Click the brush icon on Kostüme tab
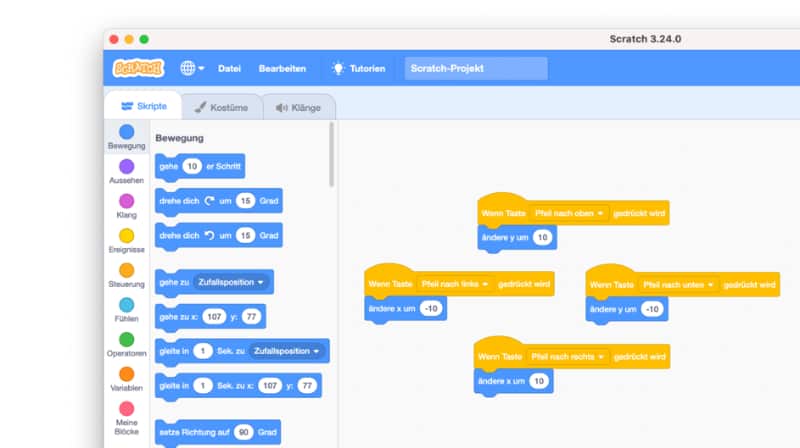Viewport: 800px width, 448px height. tap(201, 107)
